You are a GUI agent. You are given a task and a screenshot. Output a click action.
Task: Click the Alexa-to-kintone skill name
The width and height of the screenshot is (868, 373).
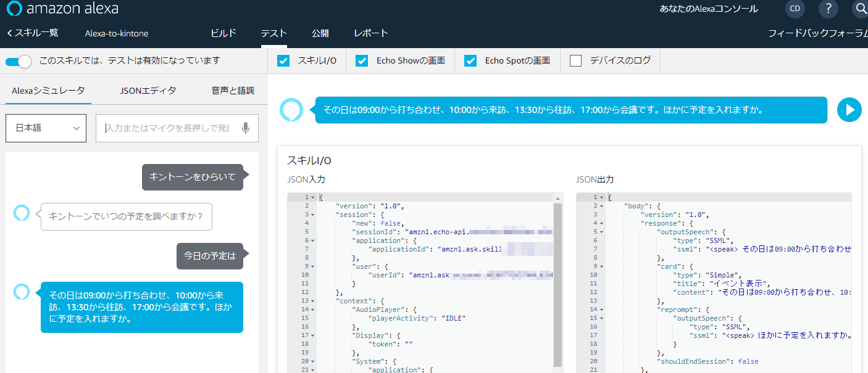[117, 33]
